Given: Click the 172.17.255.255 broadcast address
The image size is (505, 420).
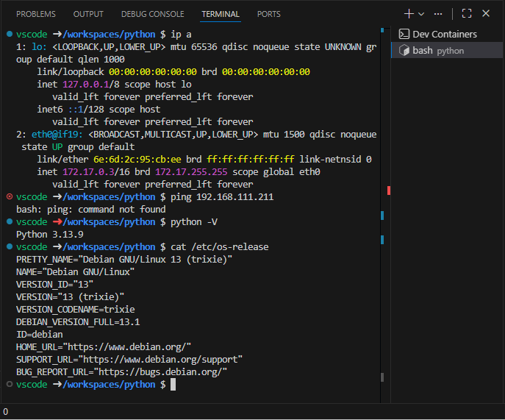Looking at the screenshot, I should pos(191,172).
